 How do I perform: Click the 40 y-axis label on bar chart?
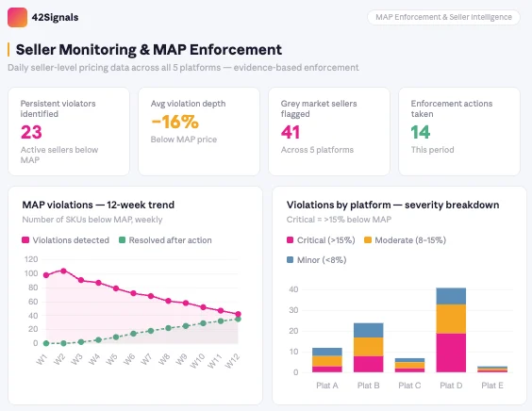point(293,289)
